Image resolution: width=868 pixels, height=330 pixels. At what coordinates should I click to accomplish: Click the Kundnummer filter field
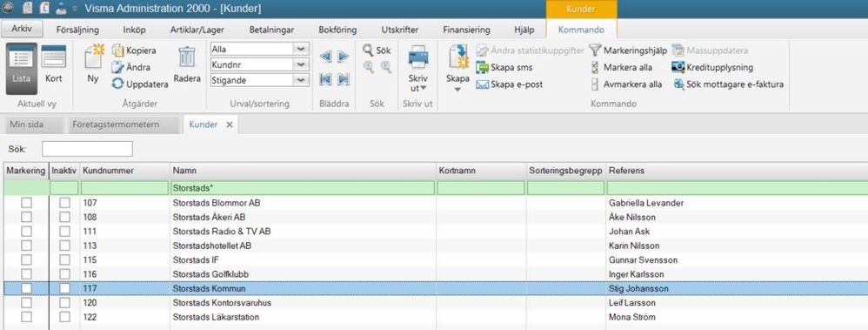(x=125, y=188)
